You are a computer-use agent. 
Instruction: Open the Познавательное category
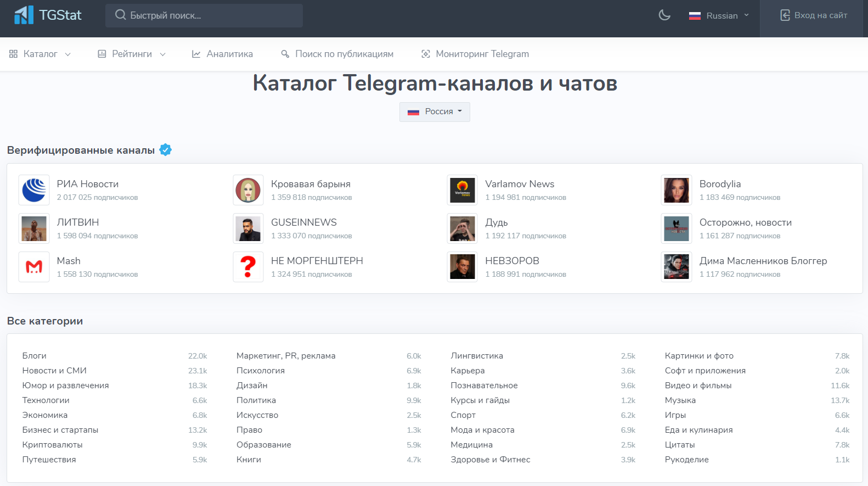(x=484, y=386)
